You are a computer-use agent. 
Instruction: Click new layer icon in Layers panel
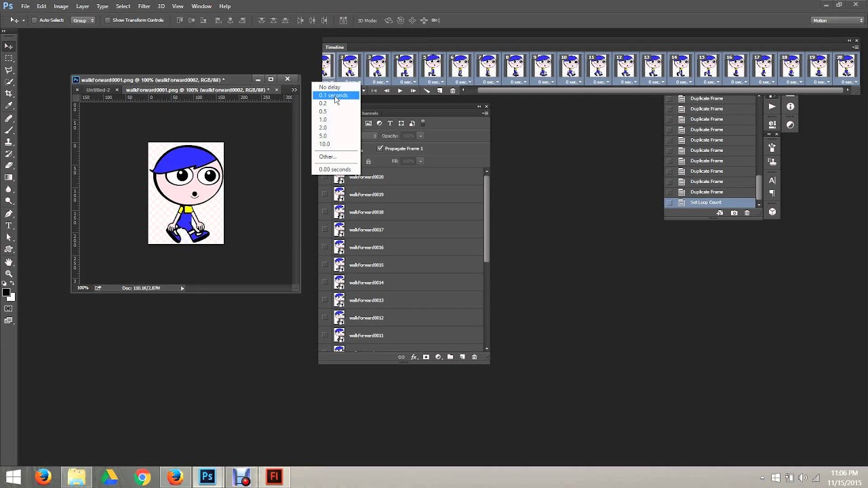[462, 357]
